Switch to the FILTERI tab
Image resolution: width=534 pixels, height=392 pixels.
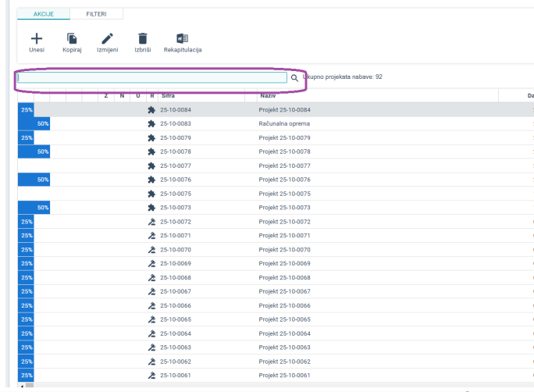coord(97,14)
